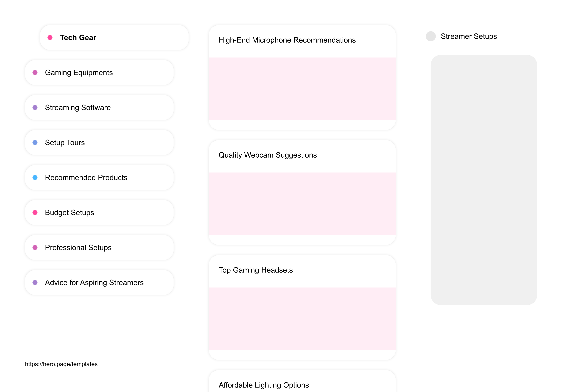Click the light blue Recommended Products dot

35,177
